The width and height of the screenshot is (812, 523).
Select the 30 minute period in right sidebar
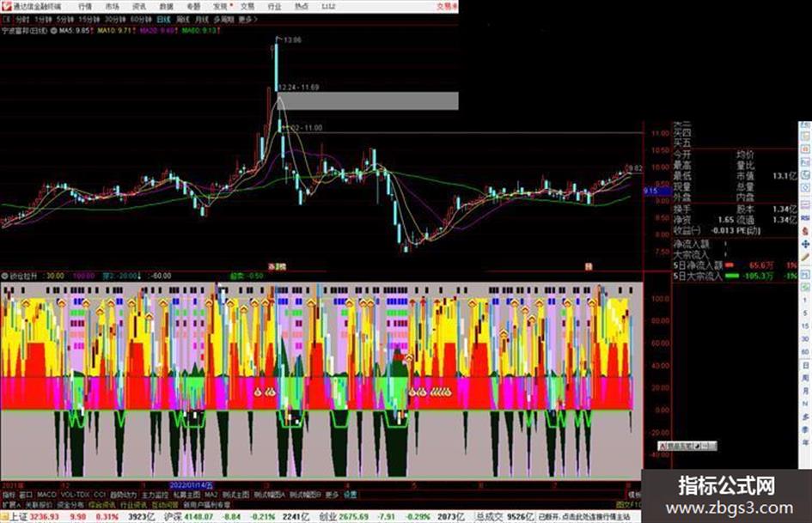(805, 339)
